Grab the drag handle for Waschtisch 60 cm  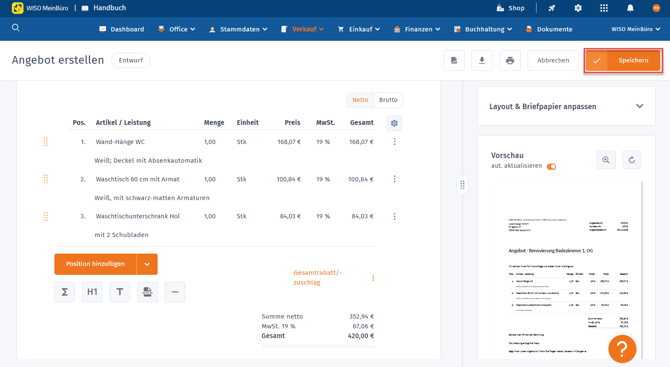click(x=46, y=179)
